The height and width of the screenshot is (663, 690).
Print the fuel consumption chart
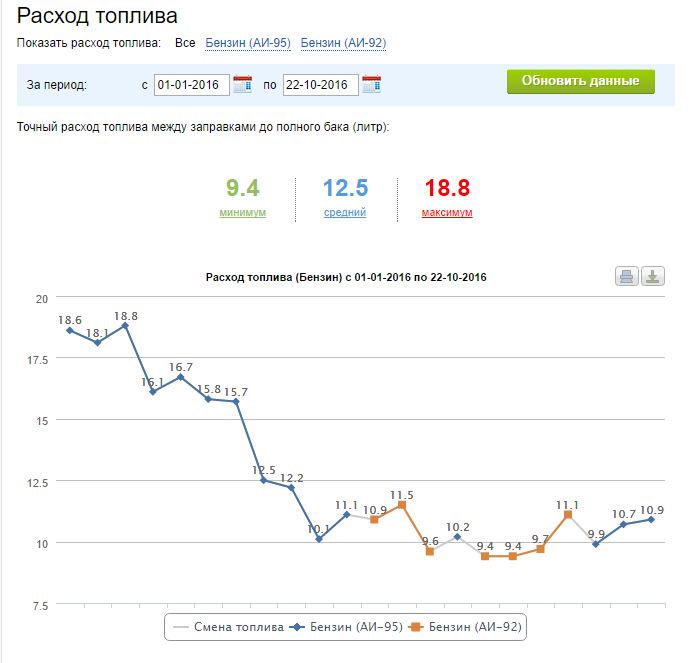click(628, 277)
